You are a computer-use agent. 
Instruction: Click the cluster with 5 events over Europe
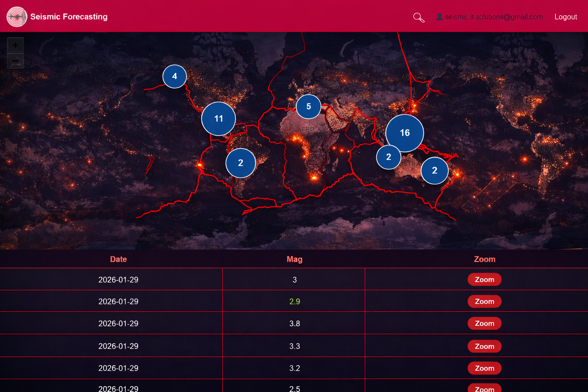coord(309,107)
